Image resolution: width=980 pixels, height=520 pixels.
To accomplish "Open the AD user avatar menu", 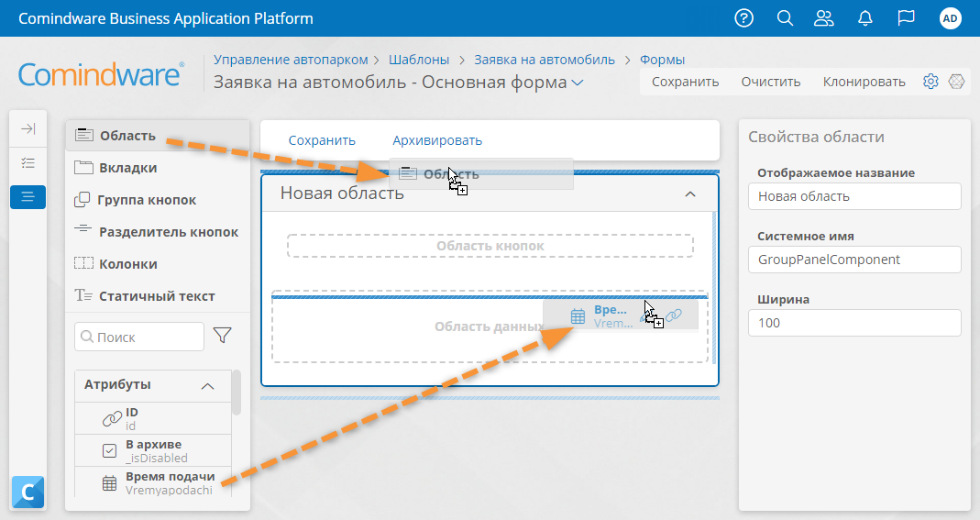I will pyautogui.click(x=950, y=18).
